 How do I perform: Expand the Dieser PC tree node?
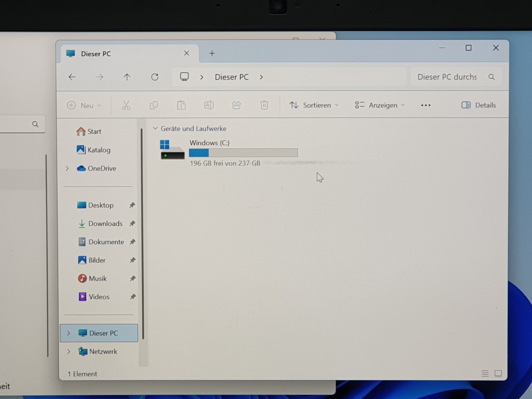[68, 333]
